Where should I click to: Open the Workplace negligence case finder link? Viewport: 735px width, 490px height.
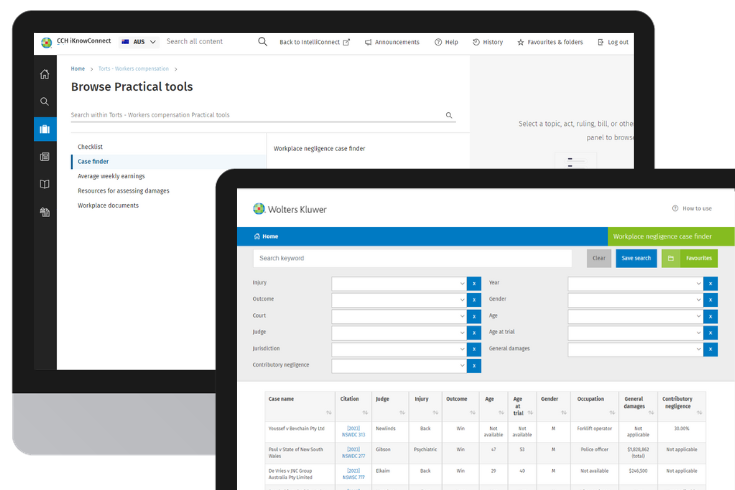(319, 148)
